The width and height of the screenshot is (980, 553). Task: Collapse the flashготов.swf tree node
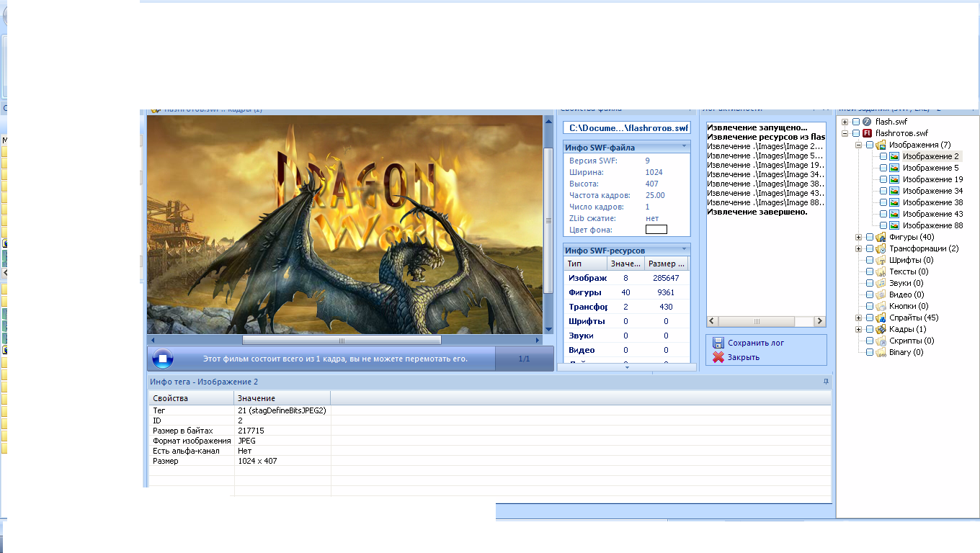[x=845, y=133]
